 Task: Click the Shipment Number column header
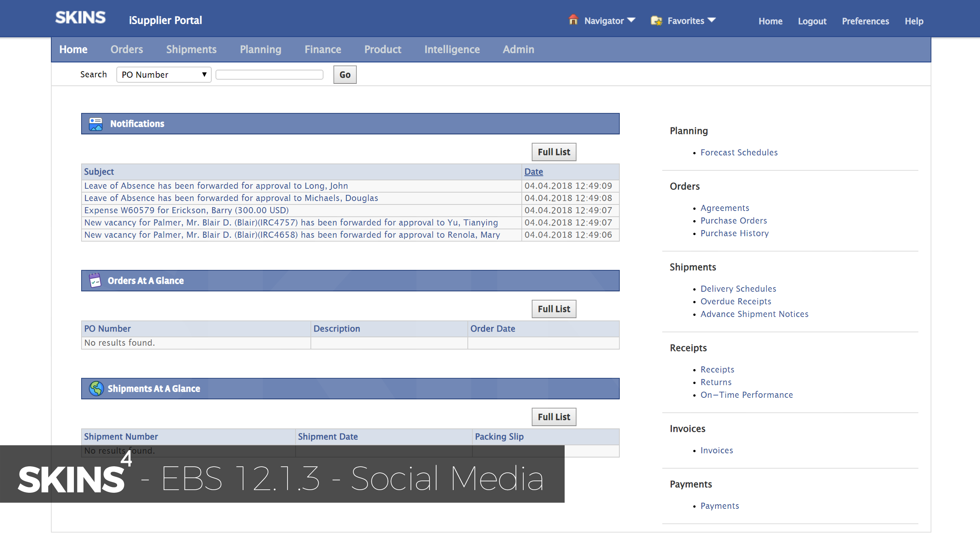tap(121, 437)
